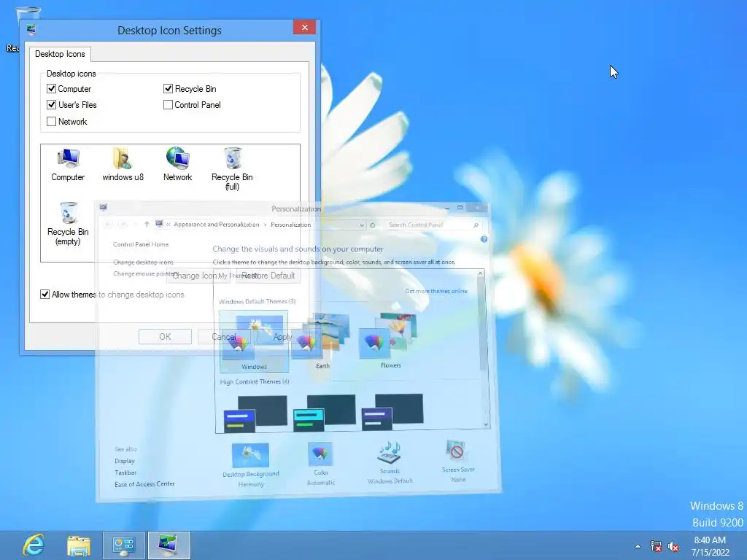This screenshot has width=747, height=560.
Task: Toggle the User's Files checkbox
Action: (52, 104)
